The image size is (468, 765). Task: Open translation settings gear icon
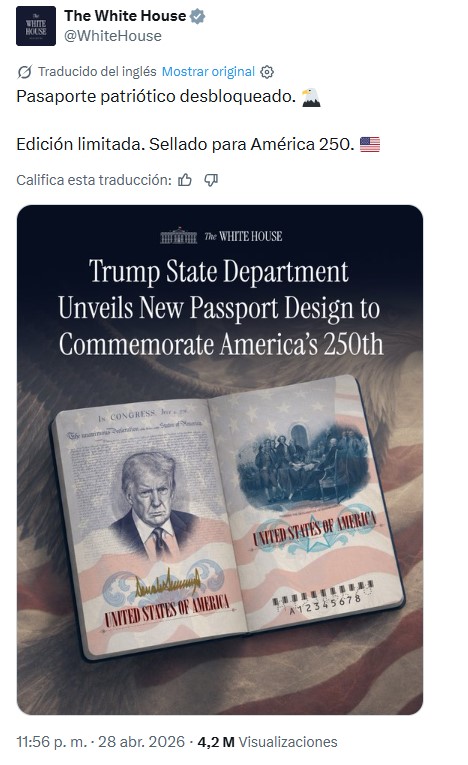(x=267, y=72)
